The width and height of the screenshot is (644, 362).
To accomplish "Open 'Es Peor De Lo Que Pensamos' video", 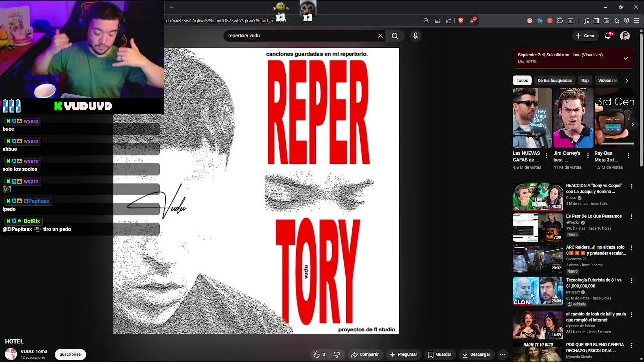I will pos(538,227).
